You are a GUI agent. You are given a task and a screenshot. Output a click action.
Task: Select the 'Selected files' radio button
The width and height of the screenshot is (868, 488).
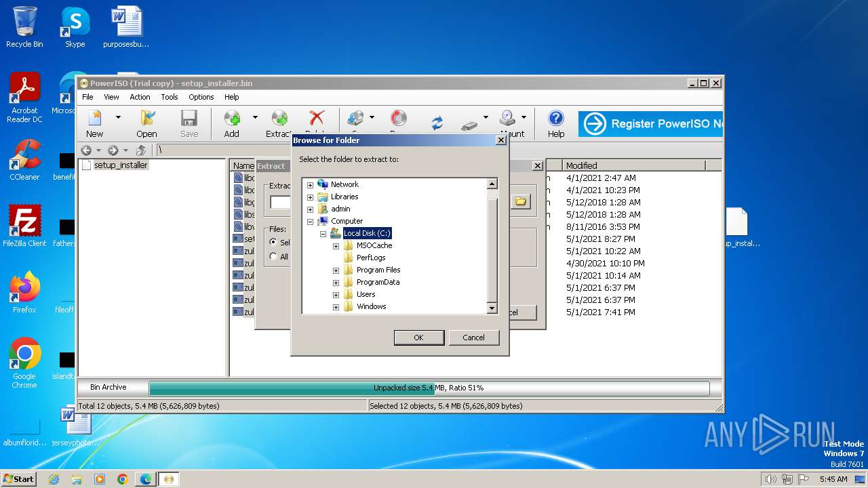pyautogui.click(x=273, y=242)
